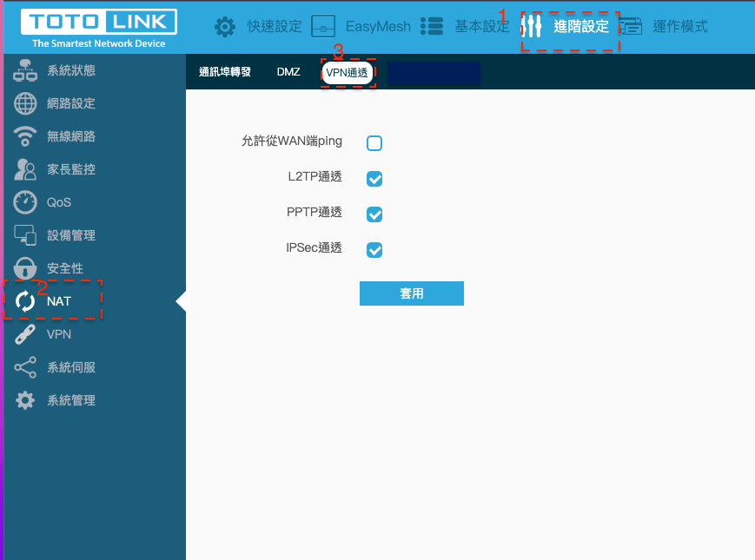Click the device management monitor icon
The height and width of the screenshot is (560, 755).
(x=25, y=235)
